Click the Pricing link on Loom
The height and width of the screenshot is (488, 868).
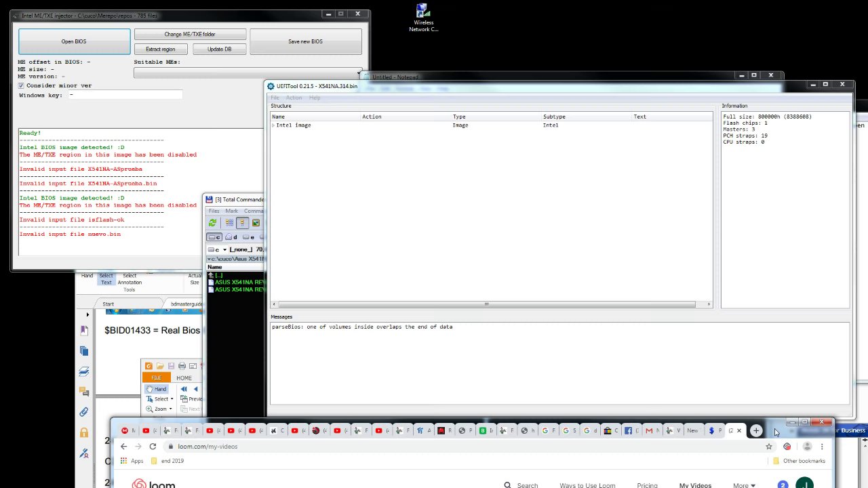click(x=647, y=485)
